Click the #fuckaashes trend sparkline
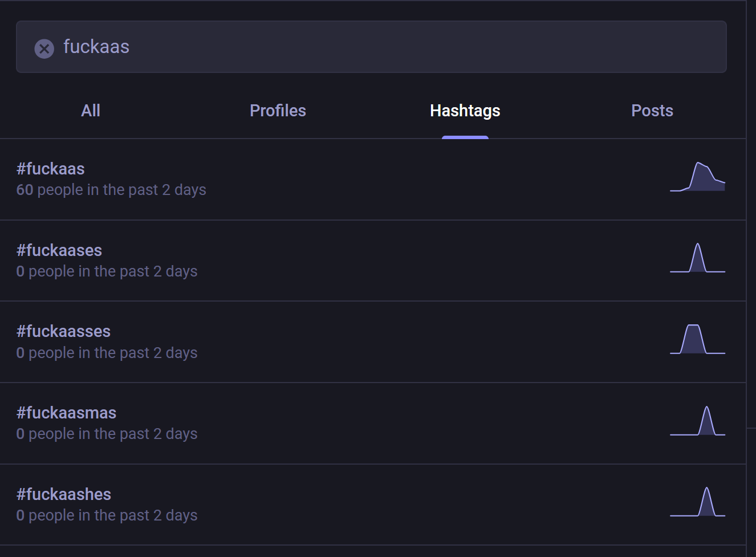756x557 pixels. tap(697, 502)
